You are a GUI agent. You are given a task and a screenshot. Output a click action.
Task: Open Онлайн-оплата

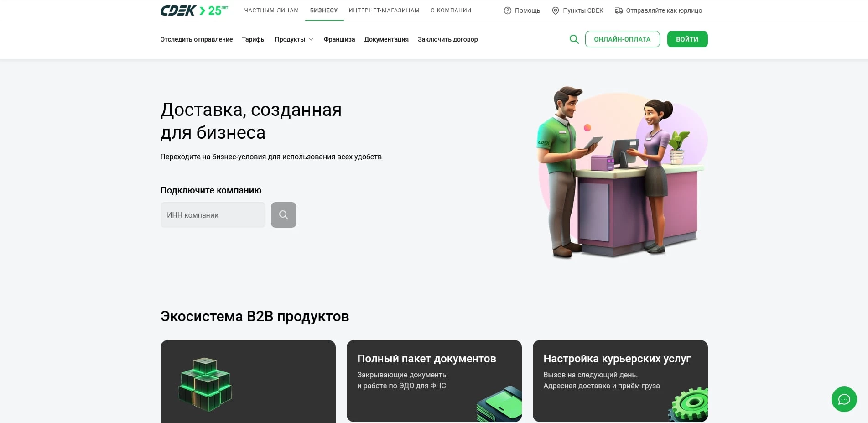click(622, 39)
